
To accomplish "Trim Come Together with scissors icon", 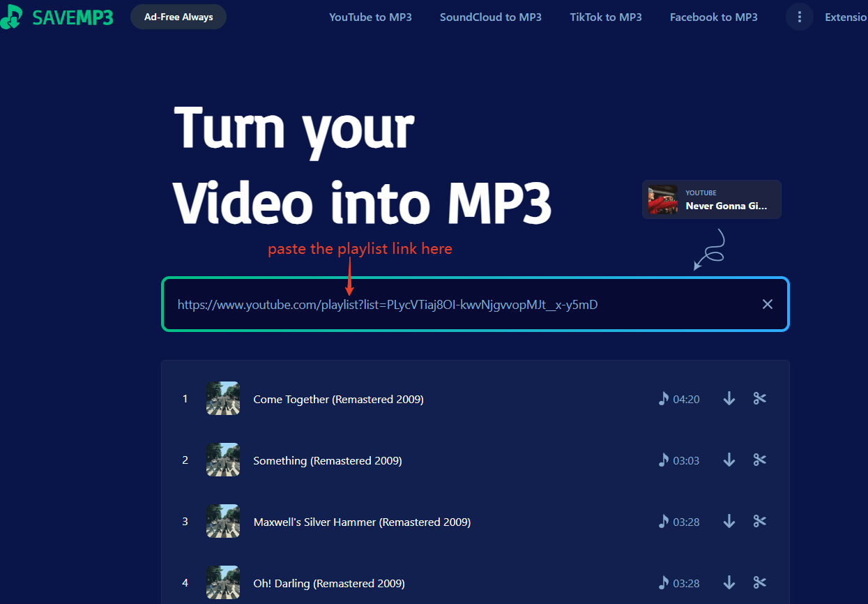I will click(x=759, y=399).
